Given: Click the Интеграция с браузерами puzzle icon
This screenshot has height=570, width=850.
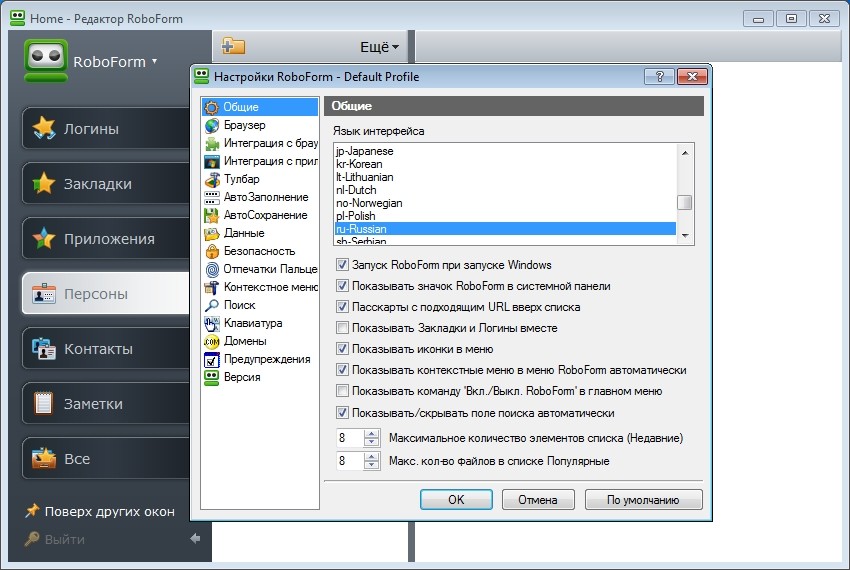Looking at the screenshot, I should (x=211, y=144).
